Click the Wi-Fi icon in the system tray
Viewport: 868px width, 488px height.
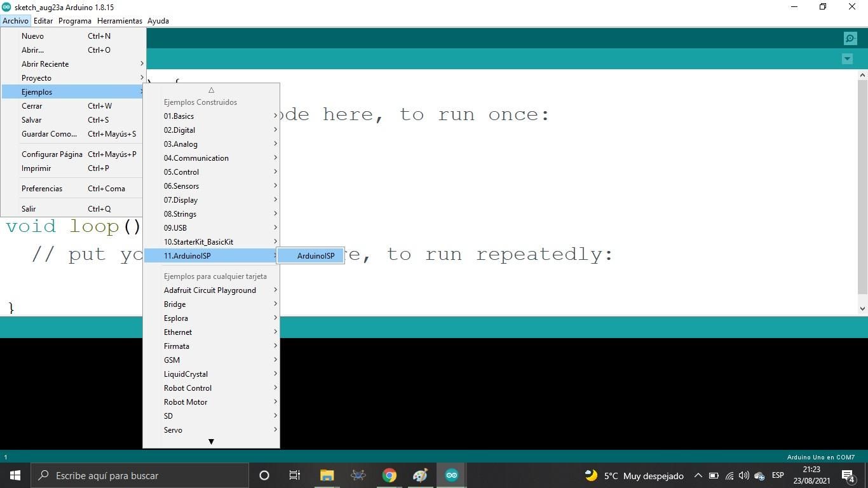[729, 475]
